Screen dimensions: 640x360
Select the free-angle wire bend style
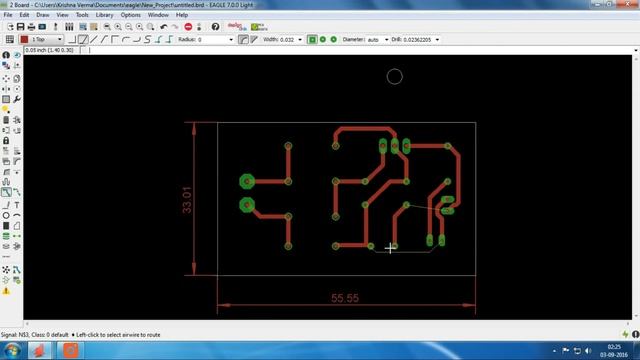(x=94, y=40)
